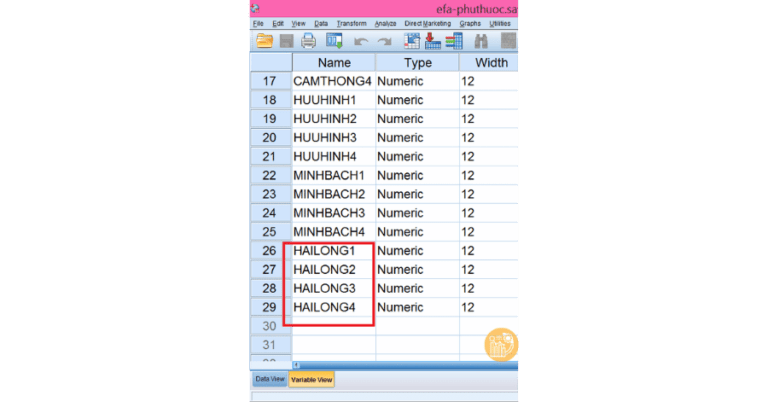Click the Save file disk icon

286,41
